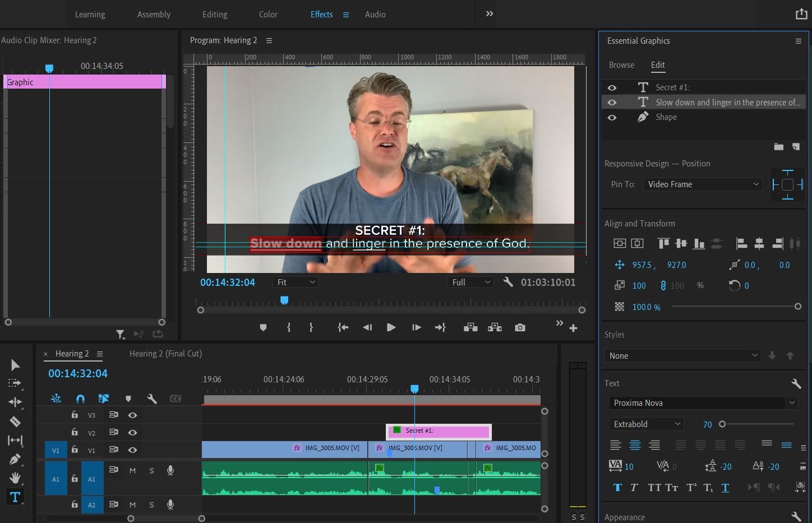The height and width of the screenshot is (523, 812).
Task: Apply Faux Bold text style
Action: 617,488
